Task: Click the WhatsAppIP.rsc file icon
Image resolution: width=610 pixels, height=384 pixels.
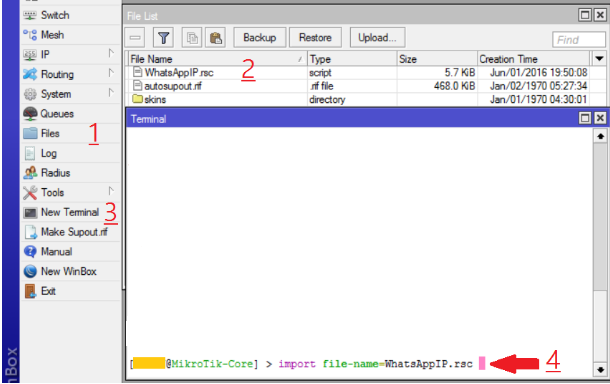Action: click(137, 72)
